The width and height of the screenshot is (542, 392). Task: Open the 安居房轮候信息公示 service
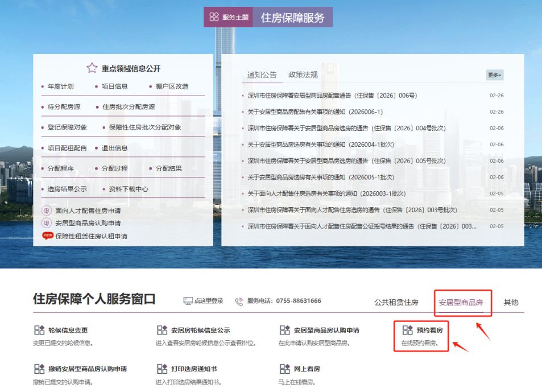tap(201, 330)
